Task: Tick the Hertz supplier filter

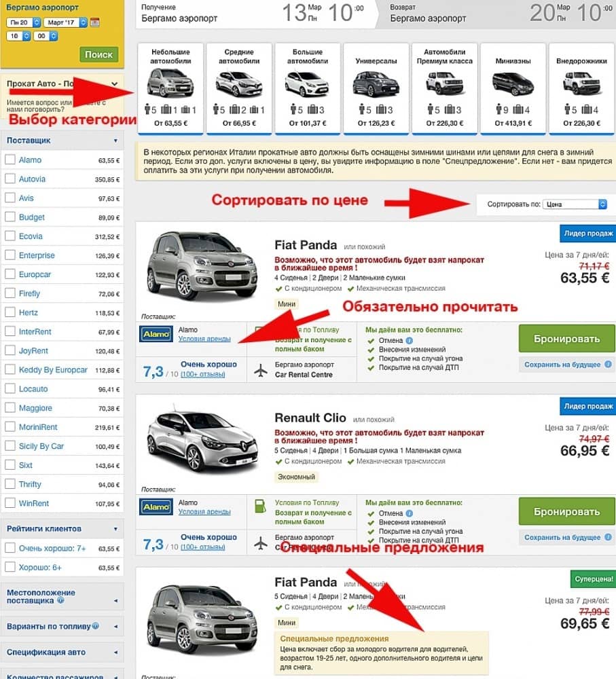Action: [10, 312]
